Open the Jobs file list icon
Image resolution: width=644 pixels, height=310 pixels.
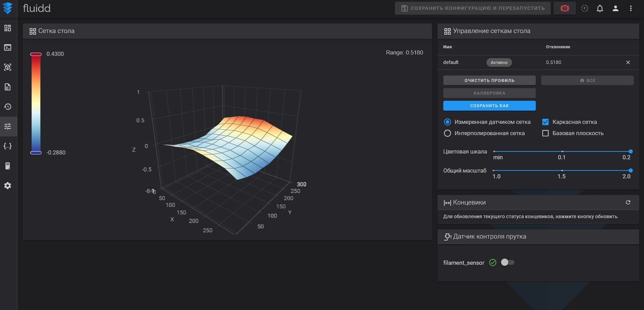[7, 87]
